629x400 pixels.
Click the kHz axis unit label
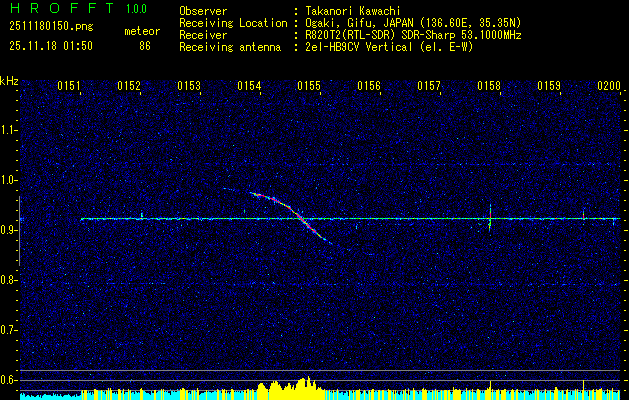tap(9, 81)
